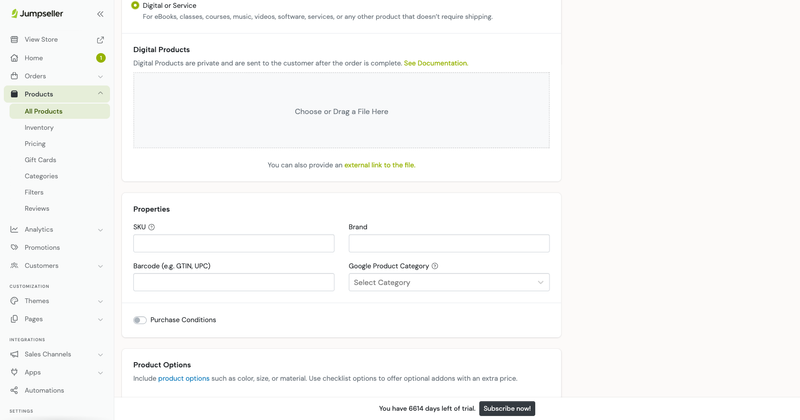Collapse the sidebar with double-chevron icon
800x420 pixels.
(x=101, y=14)
